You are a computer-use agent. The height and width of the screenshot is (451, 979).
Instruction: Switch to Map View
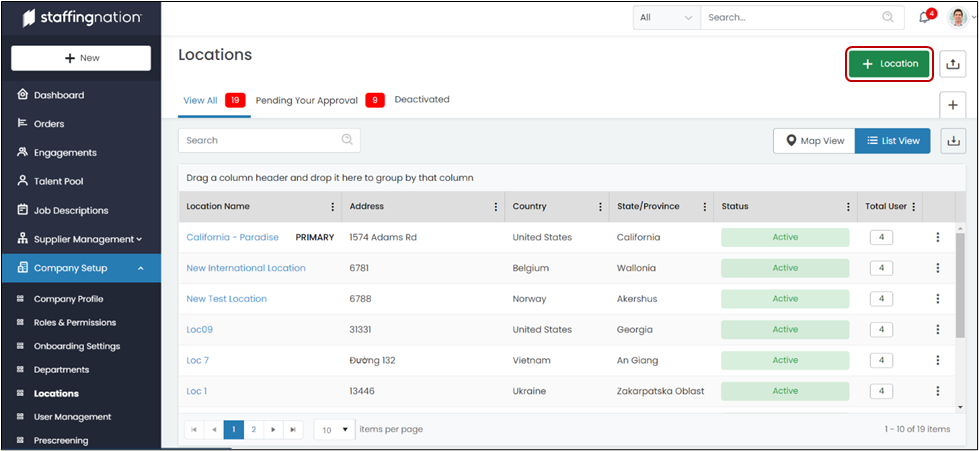click(815, 141)
